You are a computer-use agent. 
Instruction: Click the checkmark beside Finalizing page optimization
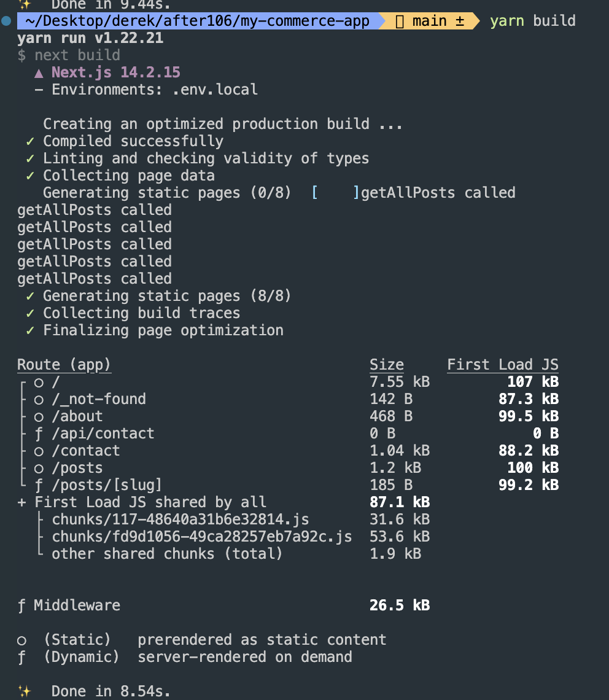(30, 331)
